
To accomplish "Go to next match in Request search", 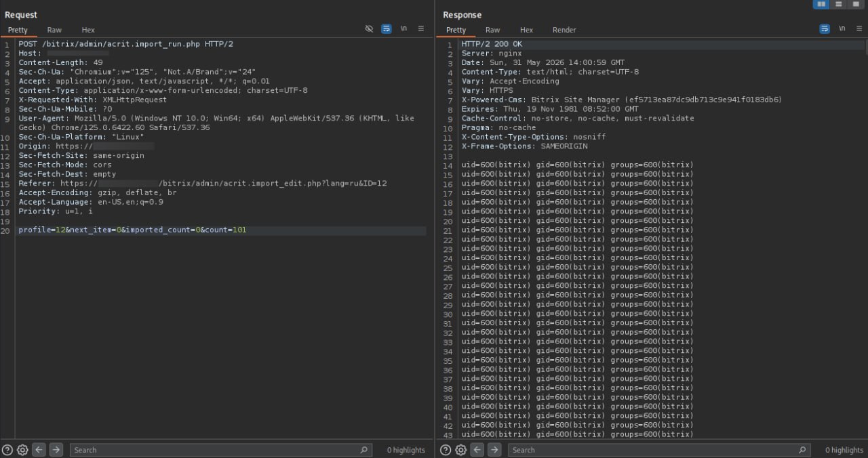I will [56, 450].
